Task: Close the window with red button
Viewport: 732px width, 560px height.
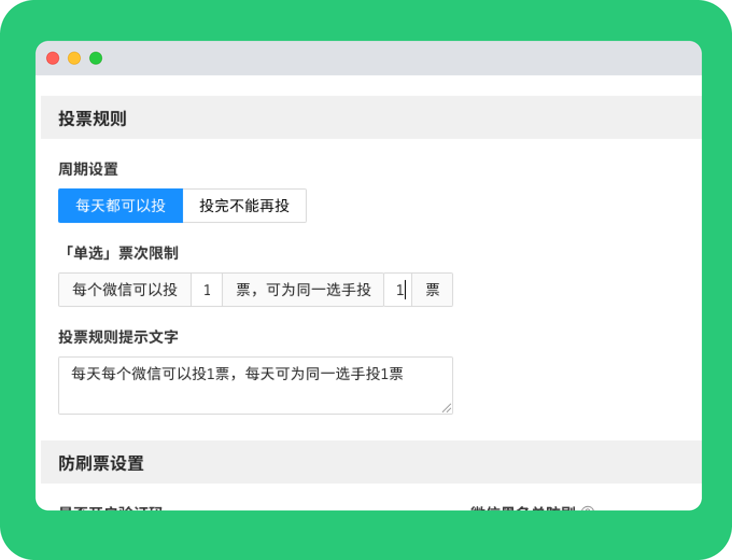Action: 53,58
